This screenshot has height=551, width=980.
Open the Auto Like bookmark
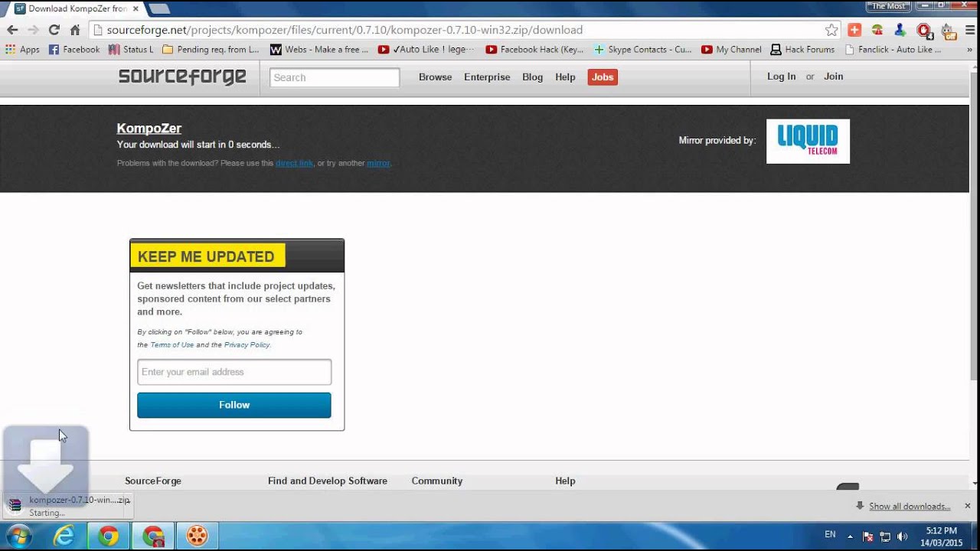426,50
